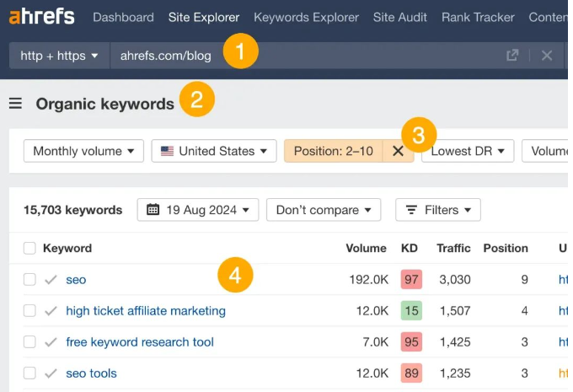This screenshot has height=392, width=573.
Task: Click the ahrefs logo
Action: (41, 17)
